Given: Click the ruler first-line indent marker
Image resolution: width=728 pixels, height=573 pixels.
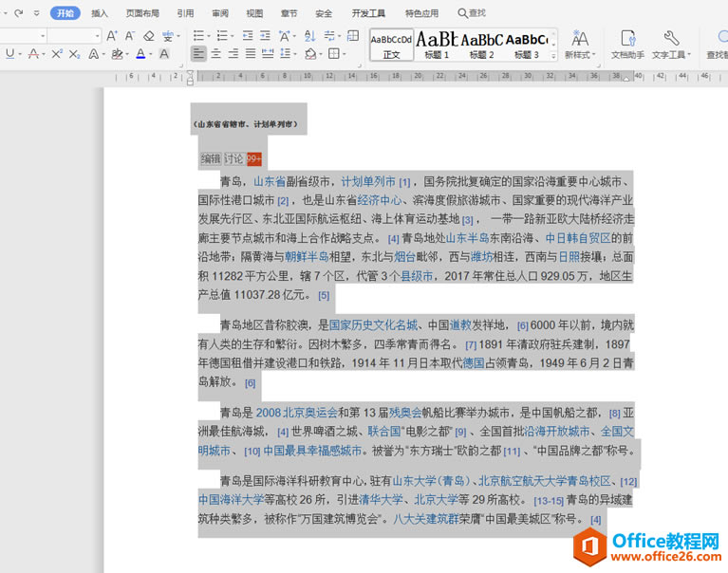Looking at the screenshot, I should 190,74.
